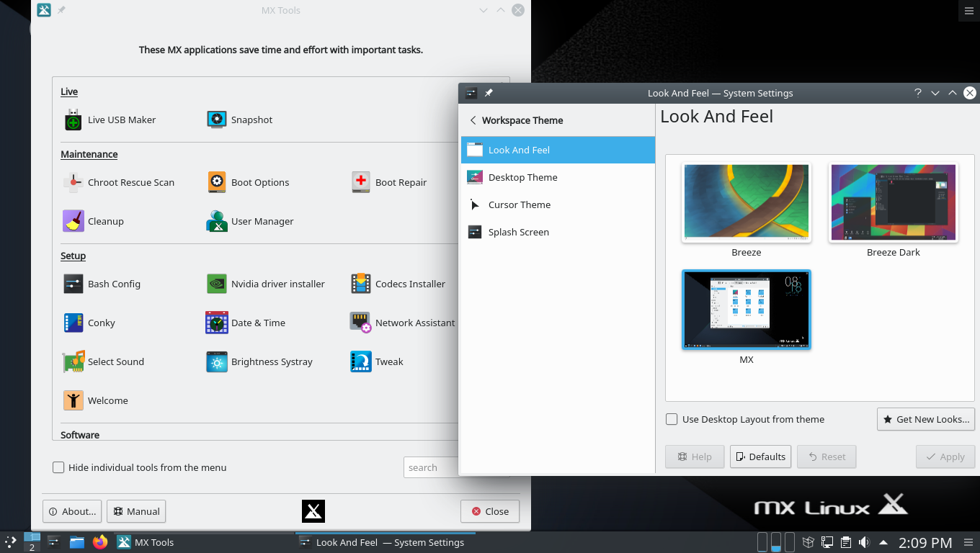This screenshot has height=553, width=980.
Task: Click the volume icon in system tray
Action: coord(864,542)
